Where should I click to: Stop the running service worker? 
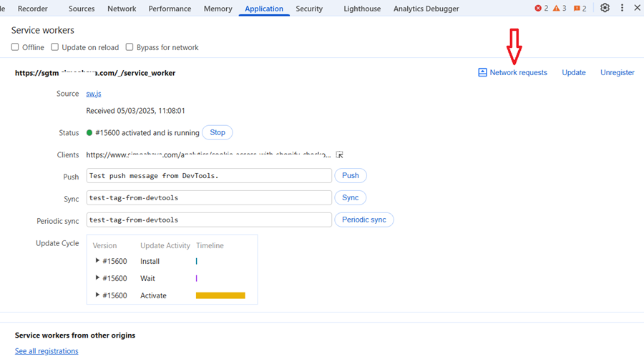coord(218,132)
